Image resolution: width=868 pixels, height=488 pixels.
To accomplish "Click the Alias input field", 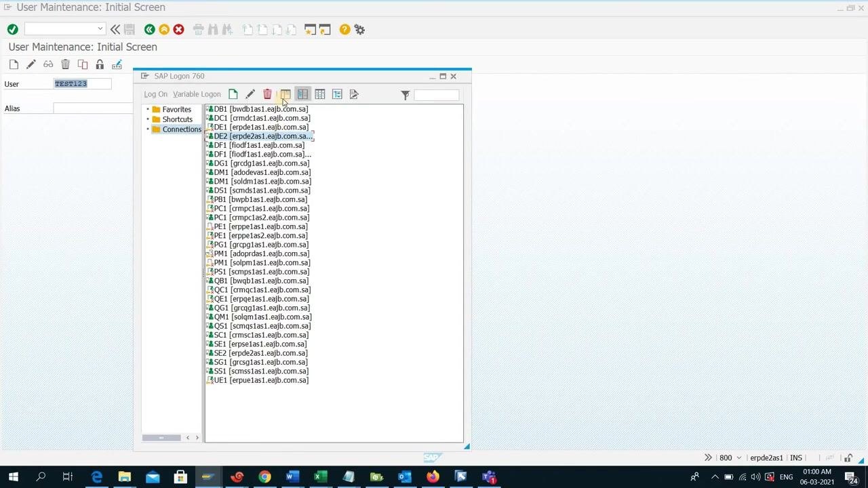I will [x=93, y=108].
